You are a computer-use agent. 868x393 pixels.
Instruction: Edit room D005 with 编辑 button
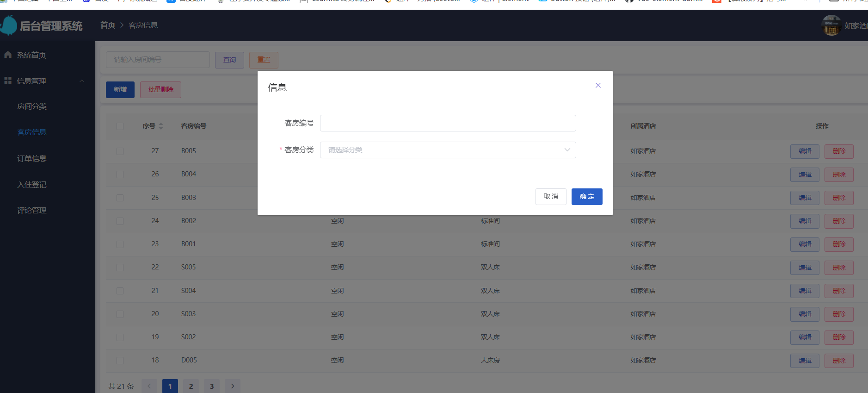point(805,361)
